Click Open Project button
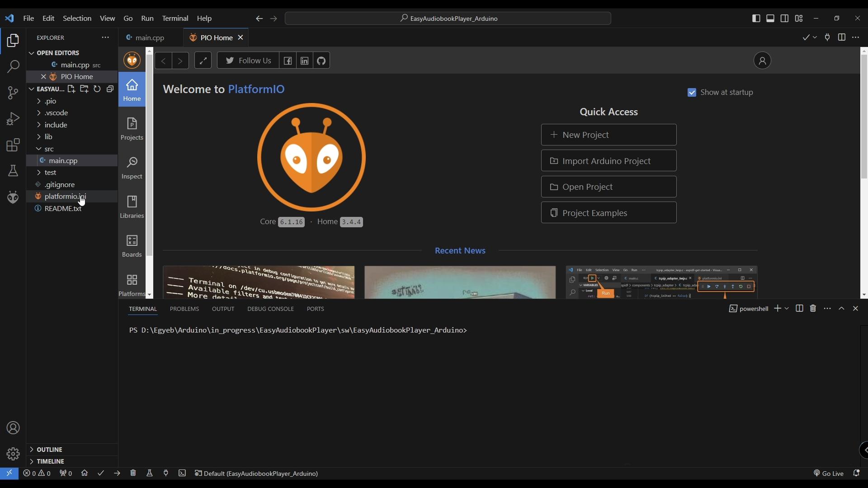The width and height of the screenshot is (868, 488). (x=609, y=187)
